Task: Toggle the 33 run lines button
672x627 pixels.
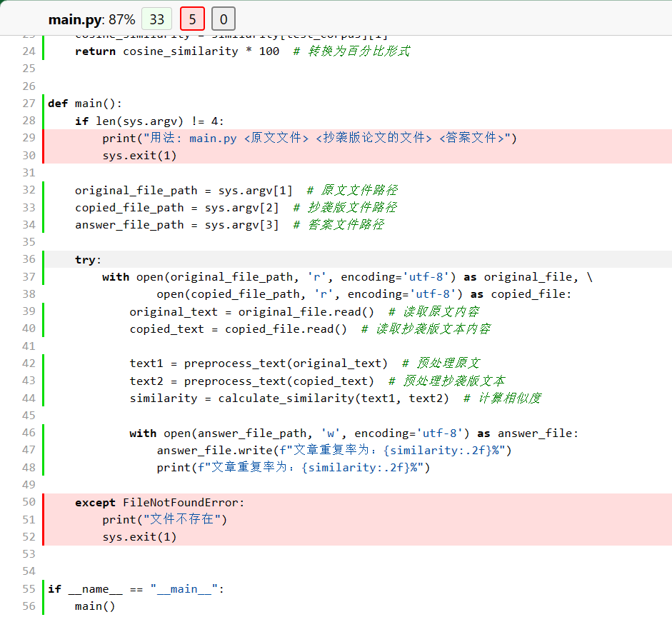Action: point(156,19)
